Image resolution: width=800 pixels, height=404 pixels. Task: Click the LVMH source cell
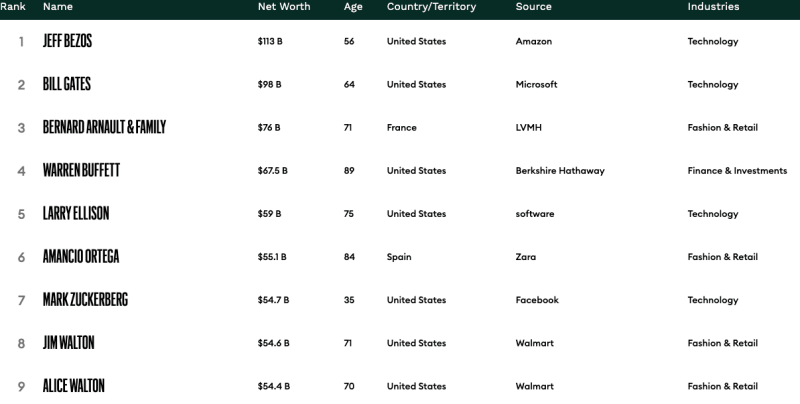(529, 128)
